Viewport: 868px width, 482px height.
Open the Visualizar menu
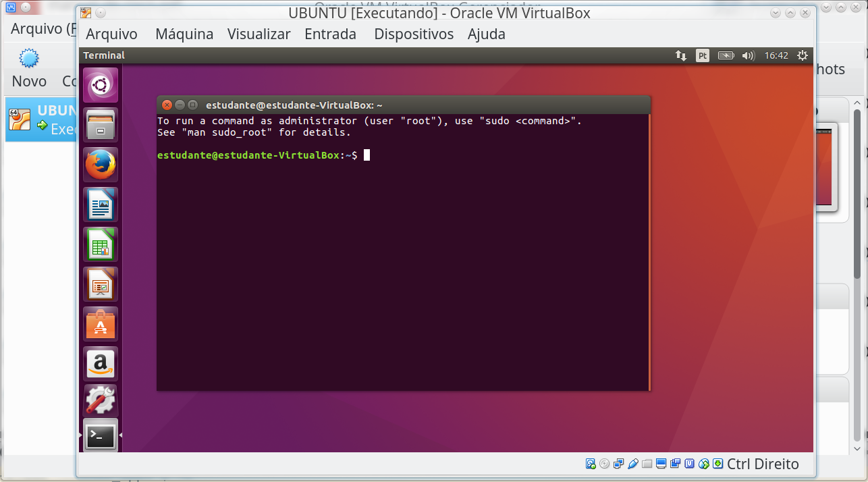[x=259, y=34]
